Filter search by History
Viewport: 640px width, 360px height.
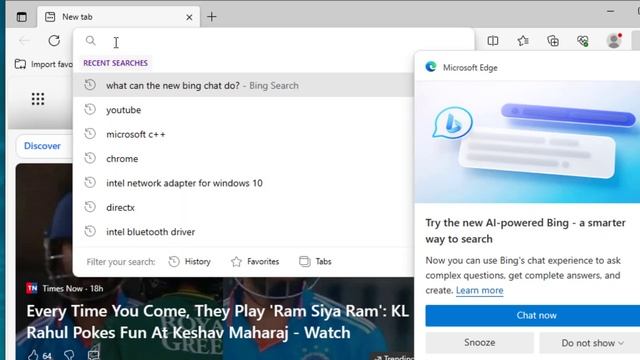pos(190,262)
